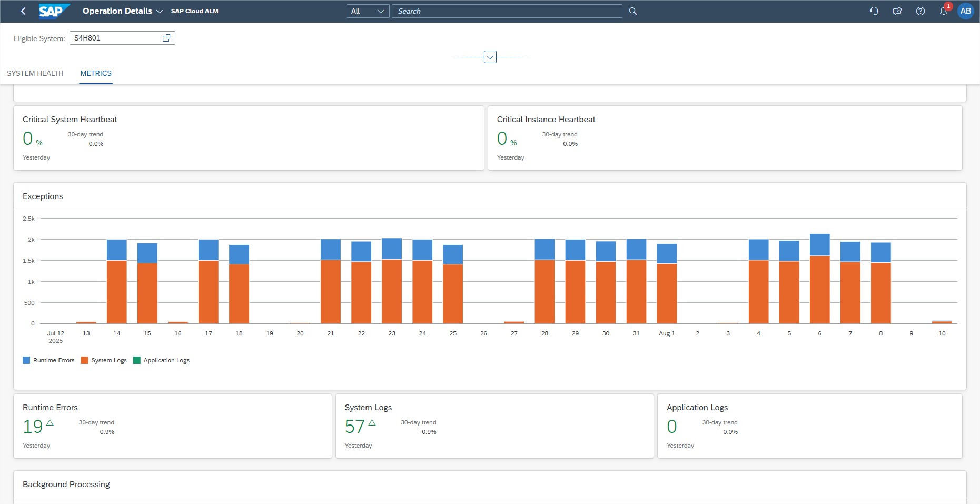Open the All search scope dropdown

(368, 11)
